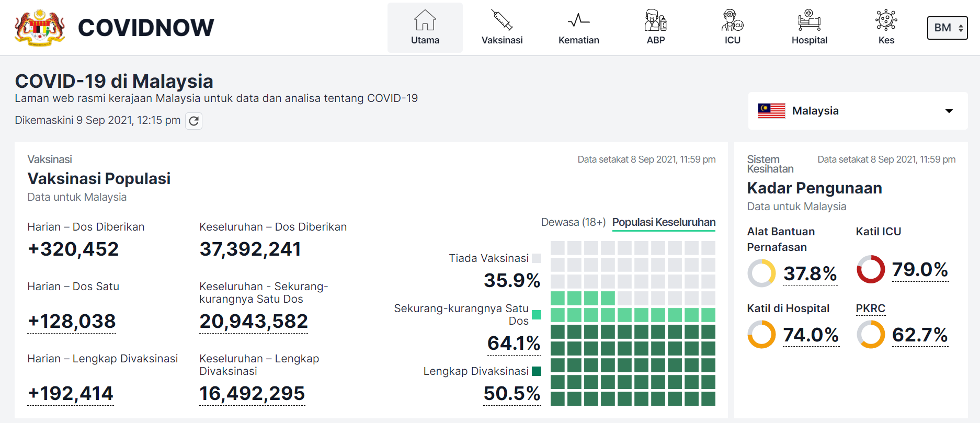This screenshot has height=423, width=980.
Task: Click the COVIDNOW site title
Action: click(146, 28)
